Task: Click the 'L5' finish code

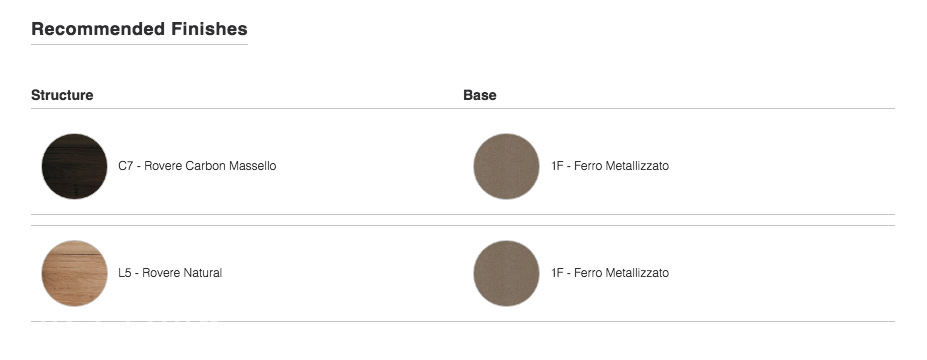Action: [x=125, y=273]
